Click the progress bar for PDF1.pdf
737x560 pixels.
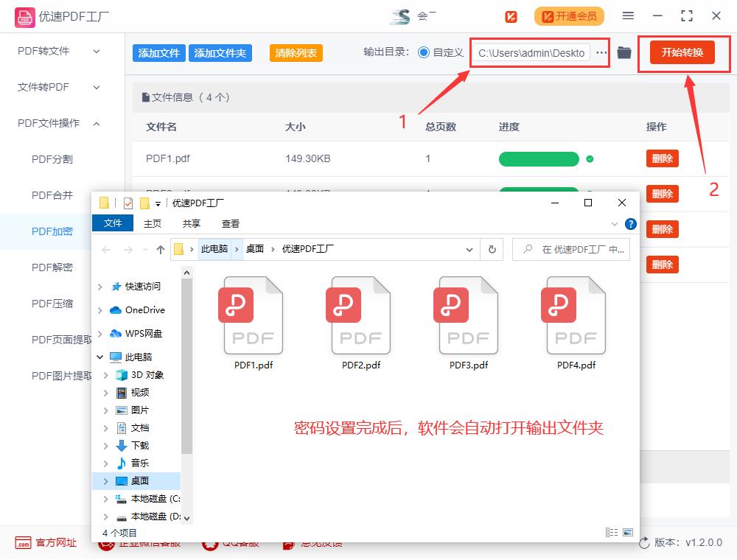[539, 158]
